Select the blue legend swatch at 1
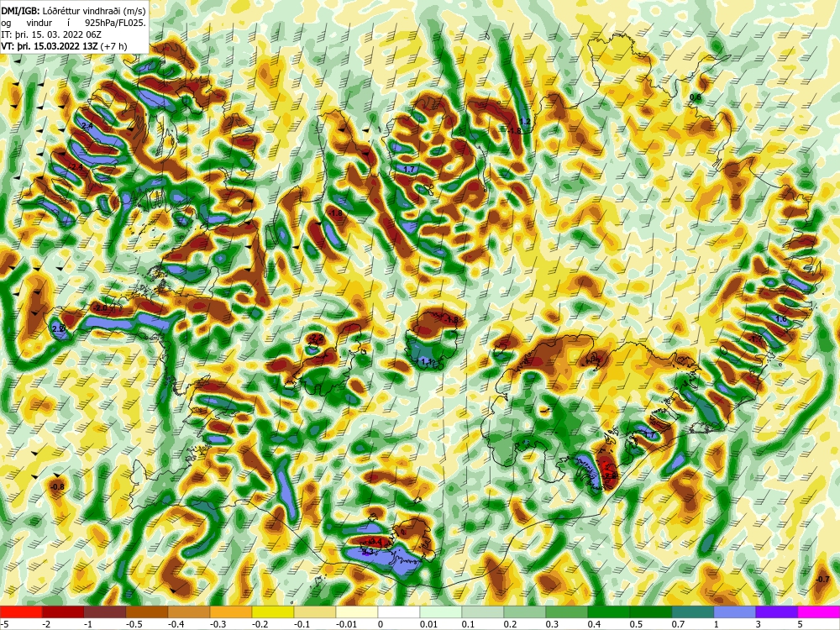 [735, 612]
